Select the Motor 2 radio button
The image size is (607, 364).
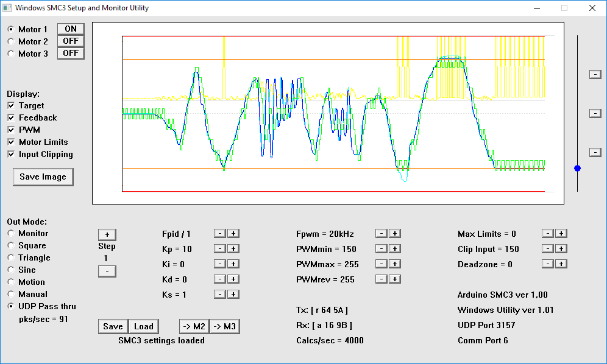11,41
